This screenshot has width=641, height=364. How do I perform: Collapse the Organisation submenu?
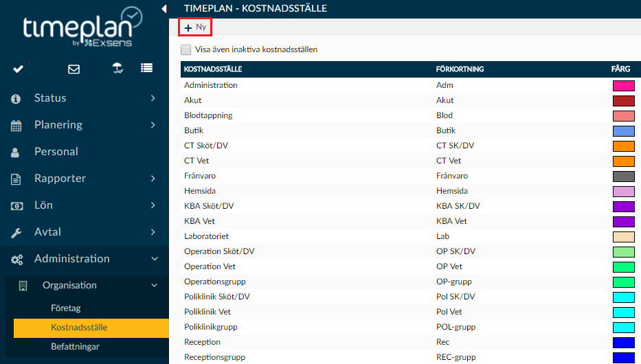click(x=154, y=285)
